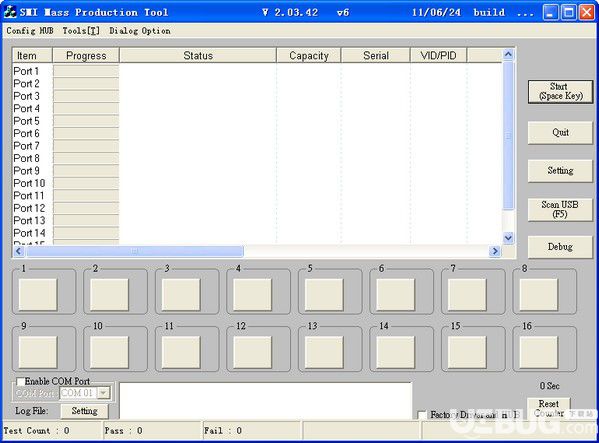Click the Start (Space Key) button
The height and width of the screenshot is (443, 599).
[560, 91]
